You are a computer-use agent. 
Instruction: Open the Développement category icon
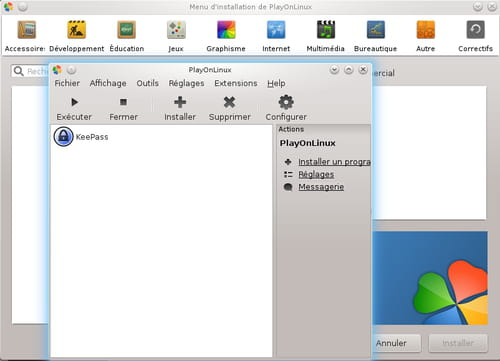(77, 30)
